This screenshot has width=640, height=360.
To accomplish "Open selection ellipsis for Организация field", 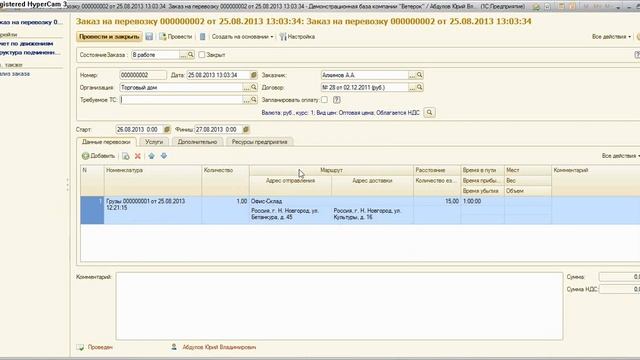I will (x=246, y=87).
